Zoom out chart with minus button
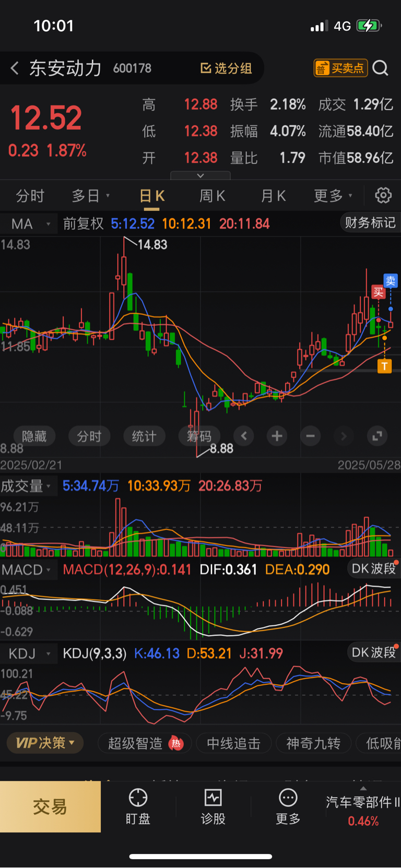This screenshot has height=868, width=401. 310,436
